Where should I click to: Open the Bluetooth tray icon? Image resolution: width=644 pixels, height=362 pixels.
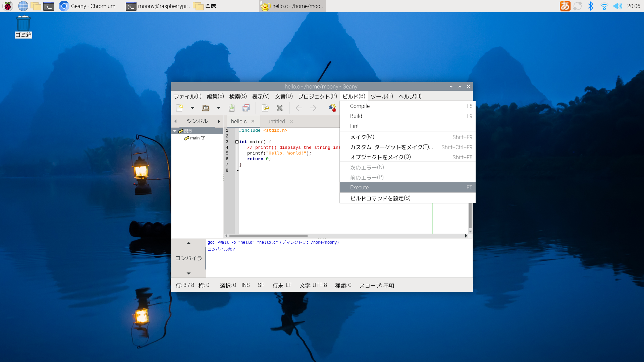(x=591, y=6)
